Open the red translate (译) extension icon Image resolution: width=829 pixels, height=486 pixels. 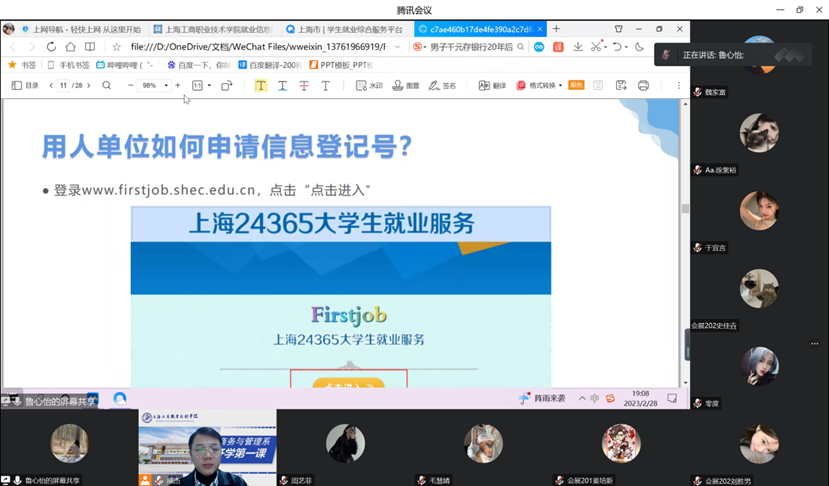coord(558,47)
